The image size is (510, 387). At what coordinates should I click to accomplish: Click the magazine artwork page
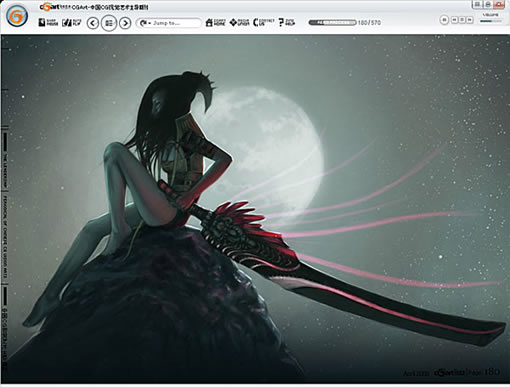point(256,209)
